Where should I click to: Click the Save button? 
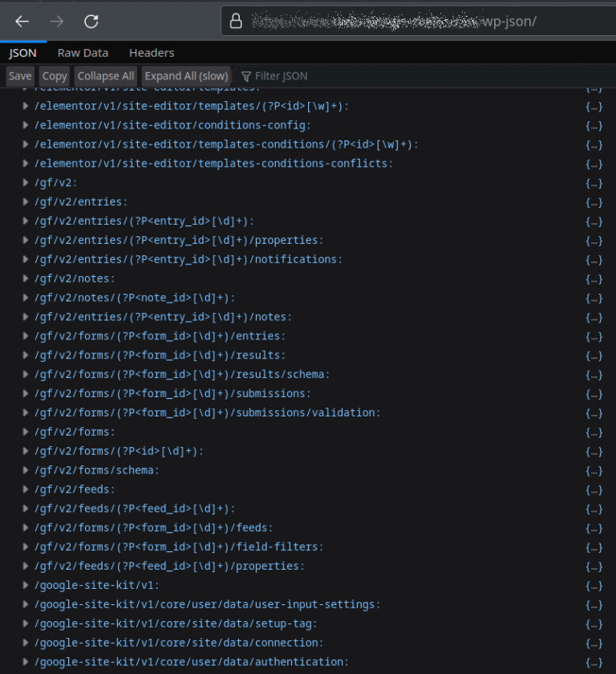[19, 75]
